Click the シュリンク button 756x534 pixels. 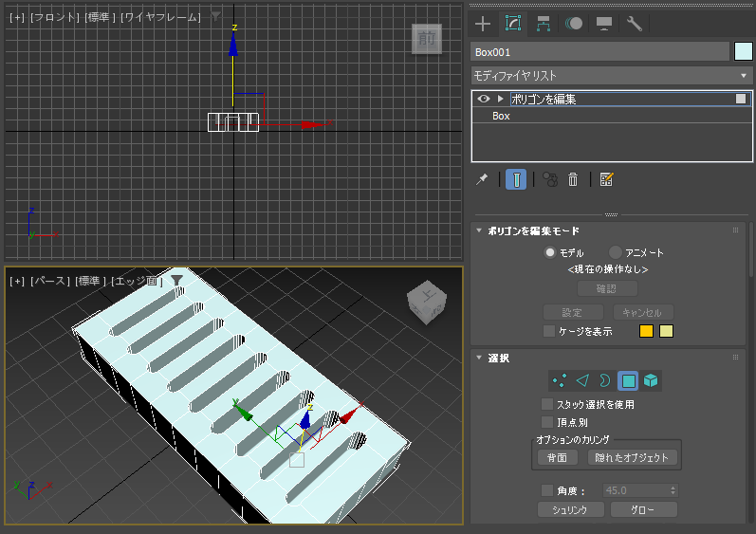[570, 509]
